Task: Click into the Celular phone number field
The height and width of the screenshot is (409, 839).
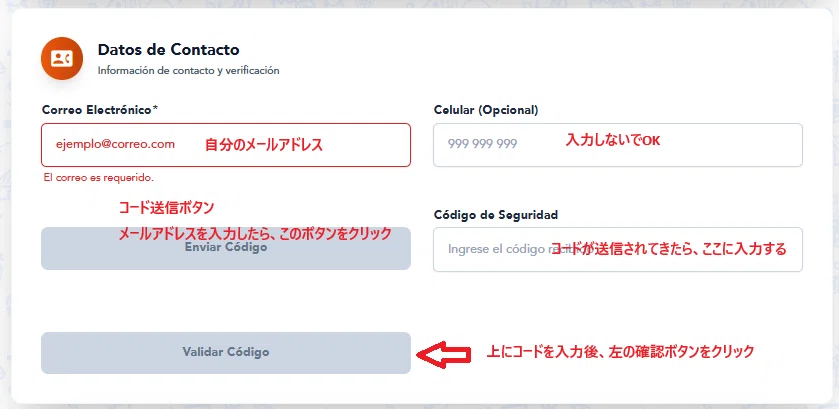Action: coord(618,145)
